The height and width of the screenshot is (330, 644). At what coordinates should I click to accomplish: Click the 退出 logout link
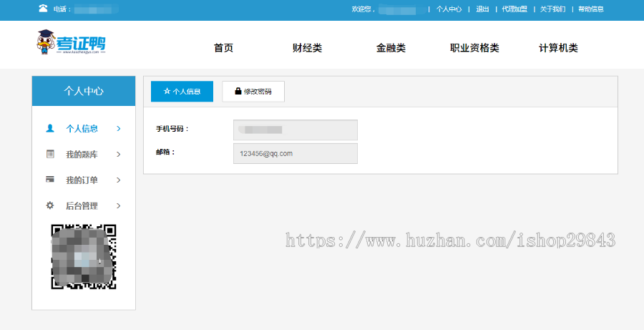tap(482, 9)
